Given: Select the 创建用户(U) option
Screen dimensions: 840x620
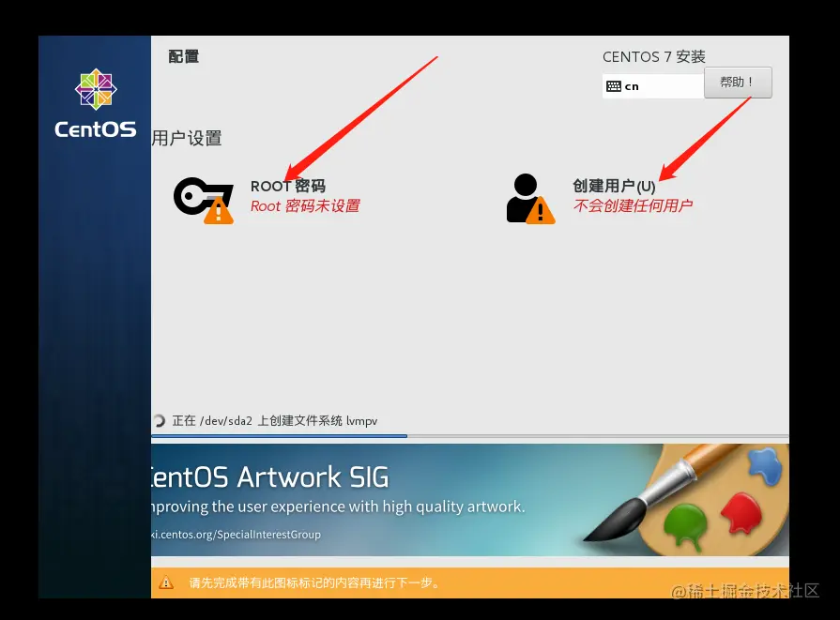Looking at the screenshot, I should point(617,185).
